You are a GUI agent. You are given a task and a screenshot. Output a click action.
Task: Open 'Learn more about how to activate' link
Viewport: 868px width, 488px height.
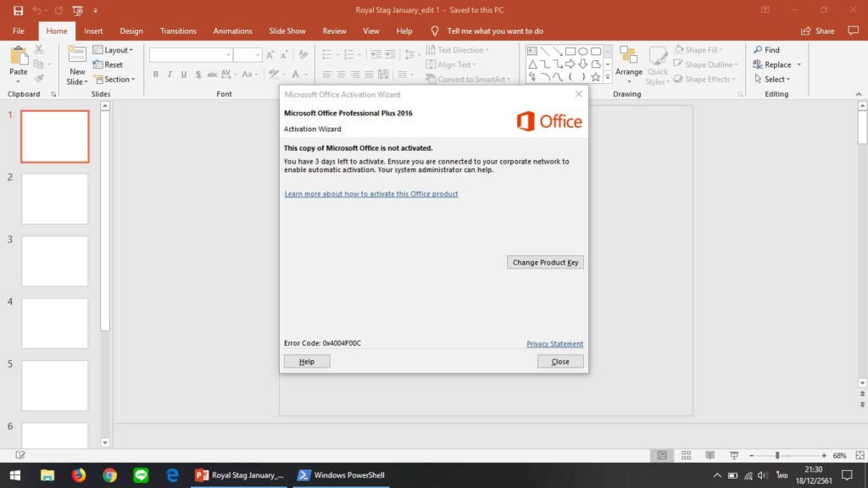[x=371, y=194]
